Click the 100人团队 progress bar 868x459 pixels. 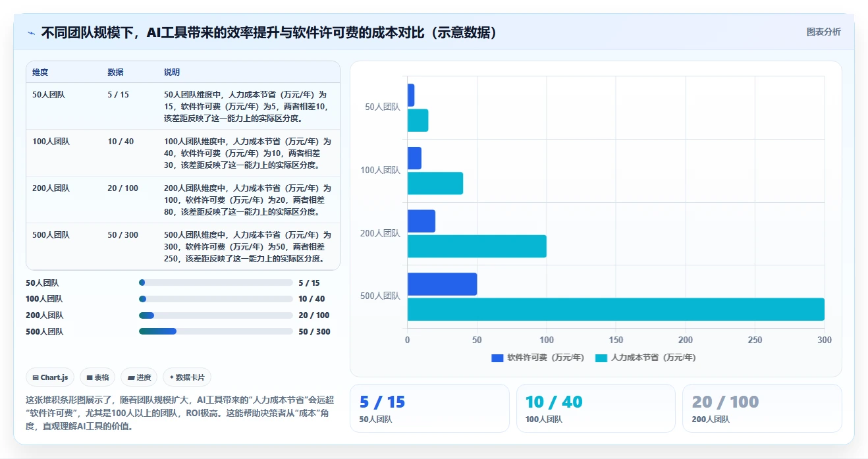[x=216, y=299]
